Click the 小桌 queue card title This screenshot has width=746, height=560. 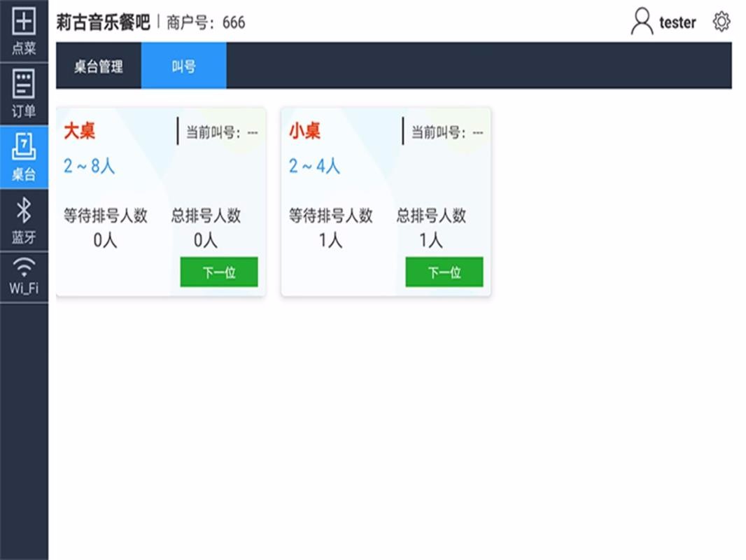point(305,131)
